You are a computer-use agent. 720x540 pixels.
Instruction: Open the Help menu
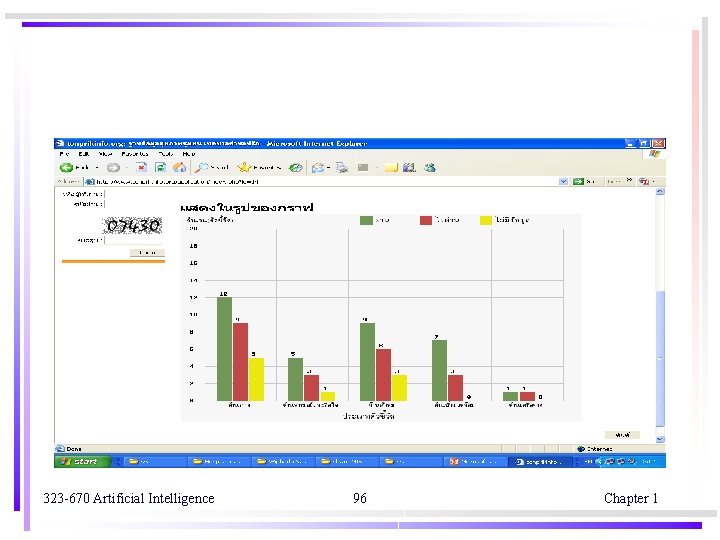pos(189,154)
